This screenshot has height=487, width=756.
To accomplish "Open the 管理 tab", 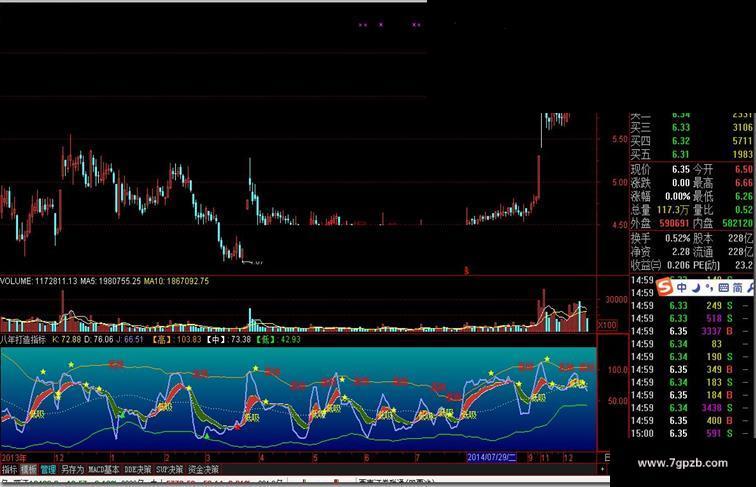I will coord(48,469).
